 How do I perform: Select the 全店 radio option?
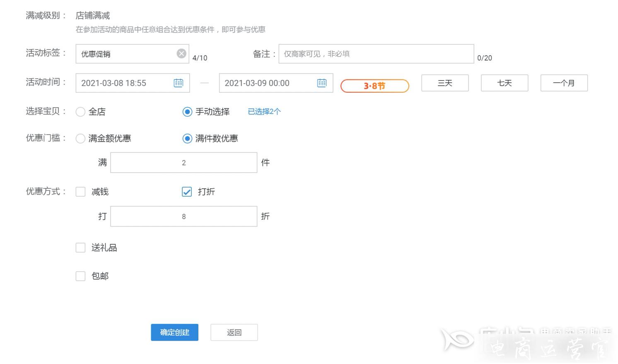tap(80, 112)
